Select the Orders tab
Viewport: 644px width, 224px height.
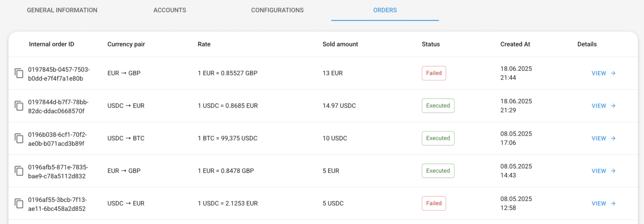(x=385, y=10)
